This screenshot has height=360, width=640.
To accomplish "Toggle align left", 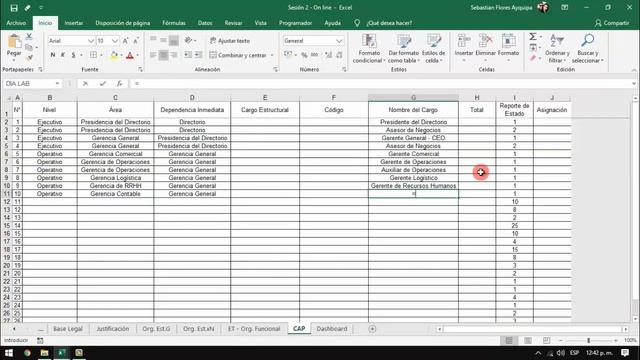I will [153, 55].
